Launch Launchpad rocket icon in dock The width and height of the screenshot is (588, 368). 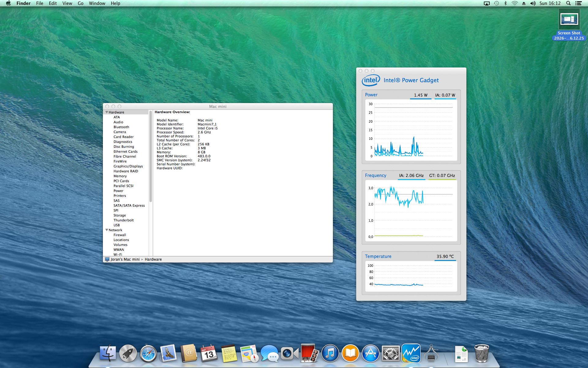pyautogui.click(x=128, y=353)
